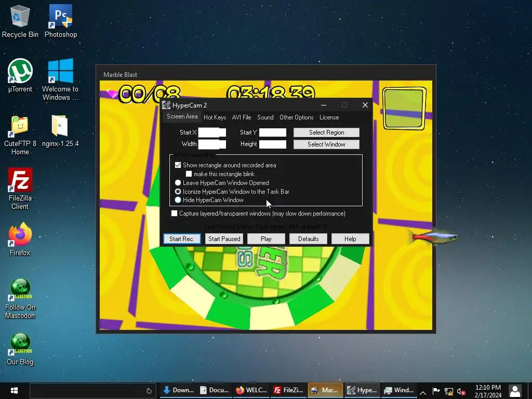
Task: Switch to the Screen Area tab
Action: [182, 116]
